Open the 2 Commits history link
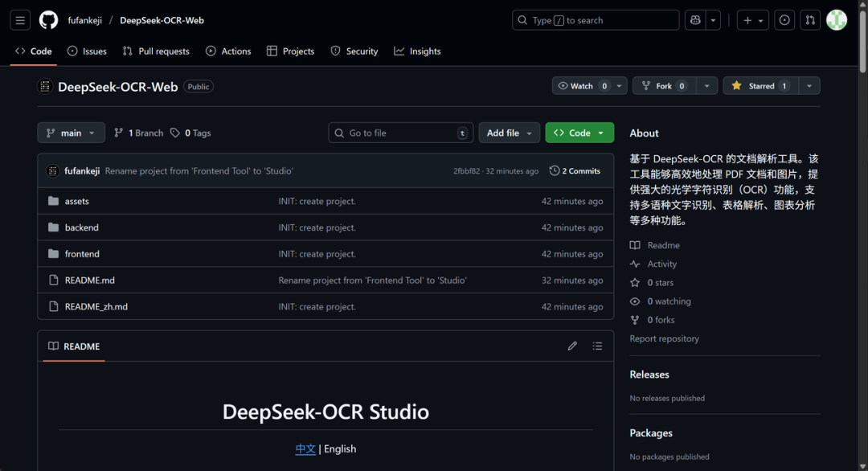This screenshot has width=868, height=471. [575, 171]
